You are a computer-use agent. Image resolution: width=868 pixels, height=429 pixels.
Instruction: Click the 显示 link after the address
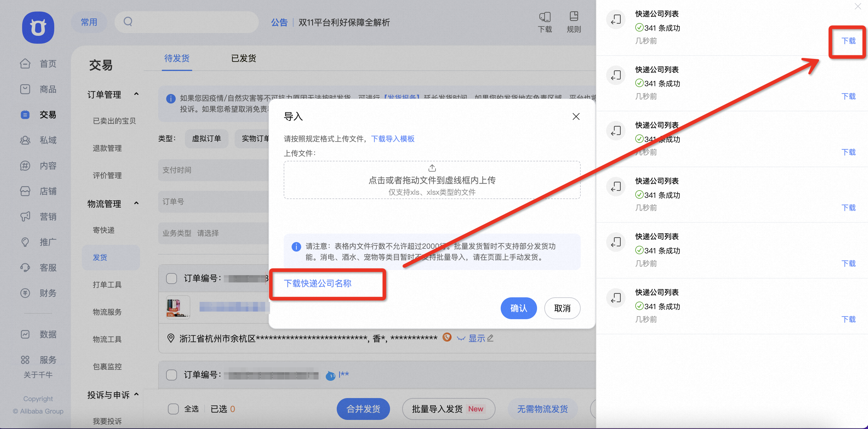476,338
